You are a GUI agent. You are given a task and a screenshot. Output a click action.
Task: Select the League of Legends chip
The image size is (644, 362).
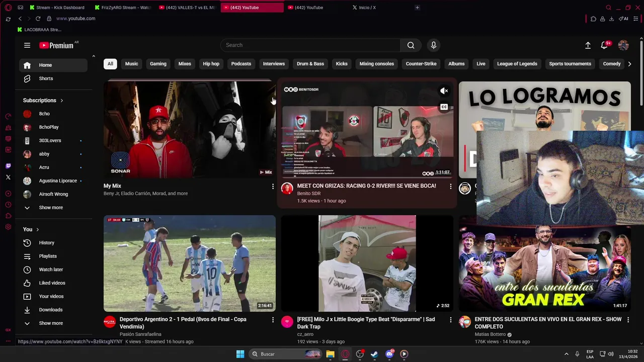[517, 64]
